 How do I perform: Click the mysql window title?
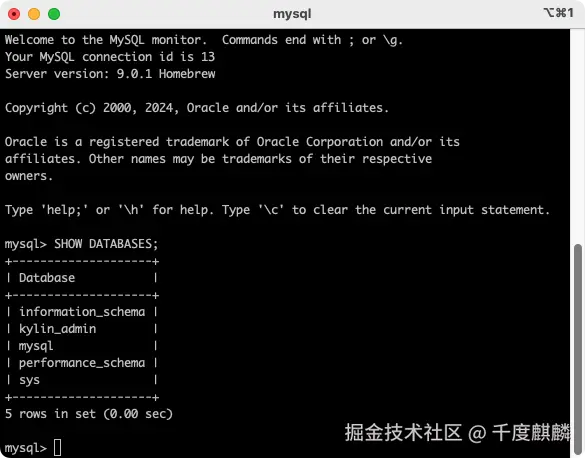[292, 14]
